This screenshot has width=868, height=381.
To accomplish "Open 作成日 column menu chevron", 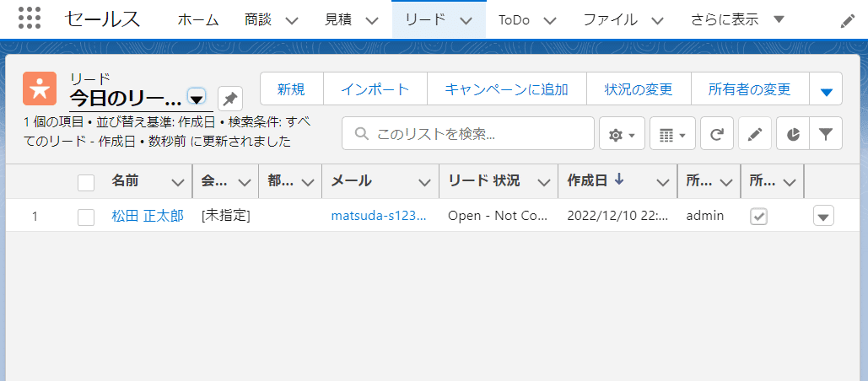I will tap(663, 182).
